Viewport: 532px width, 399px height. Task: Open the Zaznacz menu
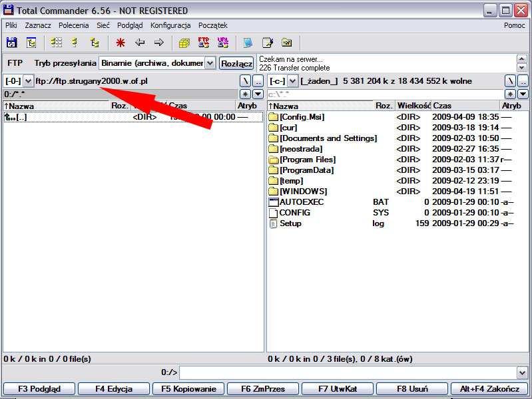[38, 25]
